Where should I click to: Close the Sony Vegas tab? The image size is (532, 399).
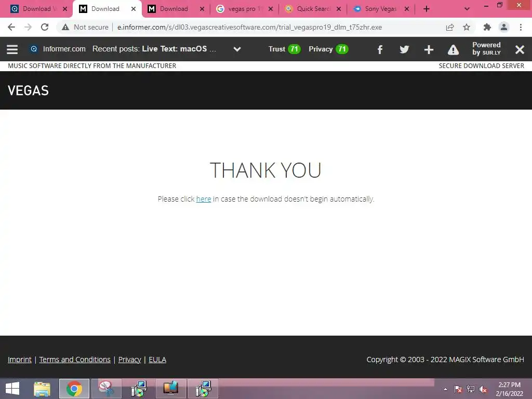pyautogui.click(x=407, y=9)
